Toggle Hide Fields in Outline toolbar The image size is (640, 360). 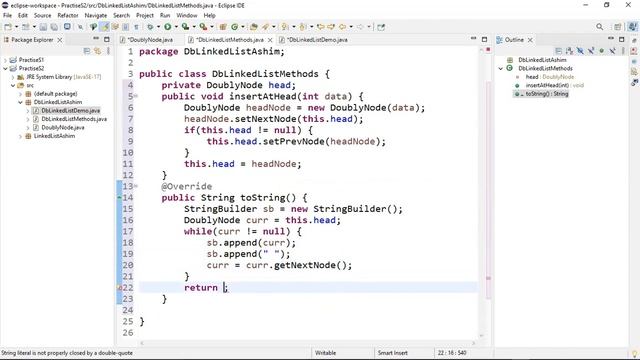coord(580,51)
